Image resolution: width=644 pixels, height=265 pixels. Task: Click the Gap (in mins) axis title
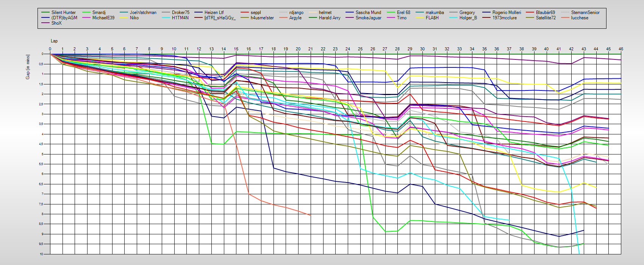[28, 67]
